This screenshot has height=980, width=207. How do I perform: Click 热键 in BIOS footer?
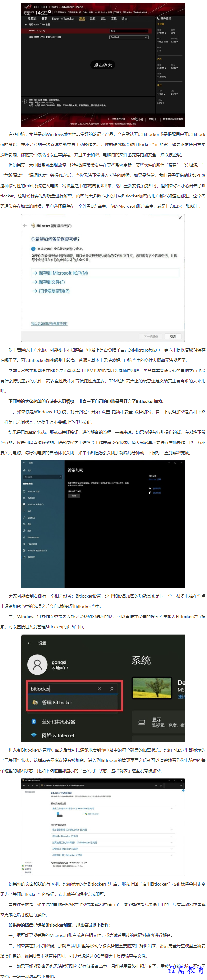pyautogui.click(x=153, y=119)
